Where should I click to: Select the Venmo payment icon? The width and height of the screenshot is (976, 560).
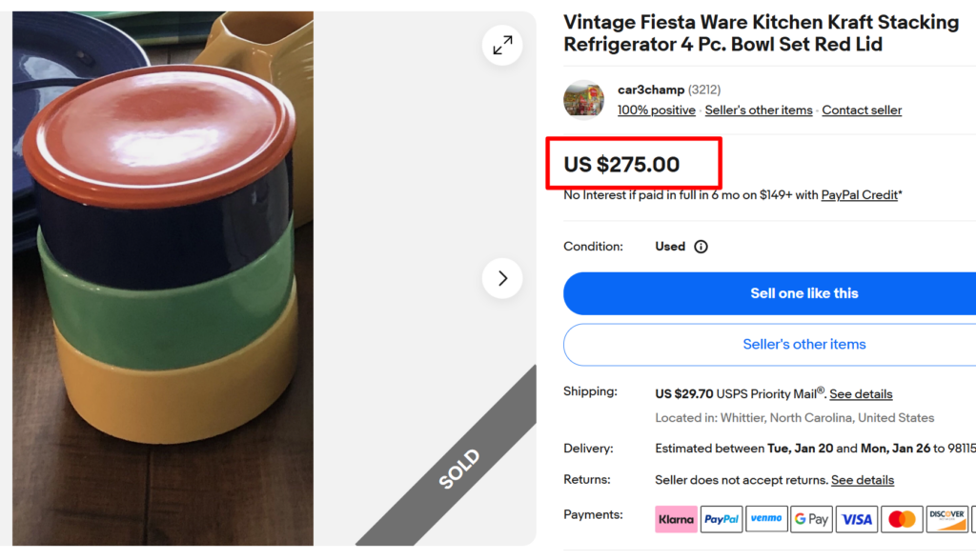[766, 518]
